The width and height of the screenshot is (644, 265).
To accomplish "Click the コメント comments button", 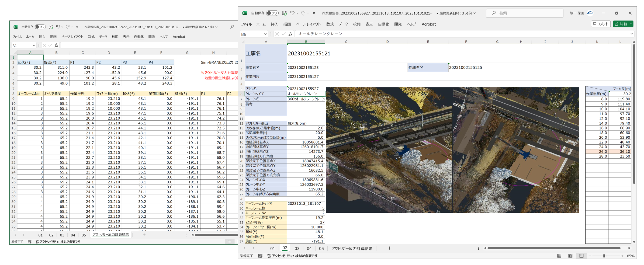I will click(601, 24).
